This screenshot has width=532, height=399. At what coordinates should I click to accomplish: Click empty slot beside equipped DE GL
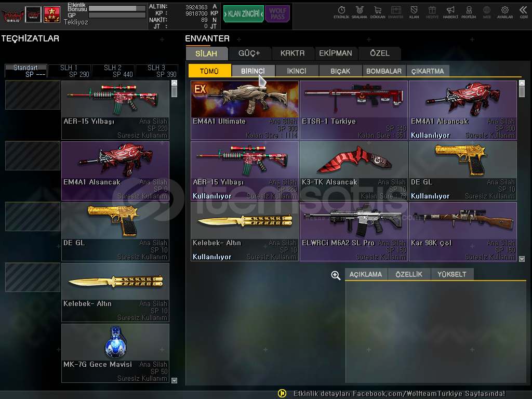click(33, 217)
